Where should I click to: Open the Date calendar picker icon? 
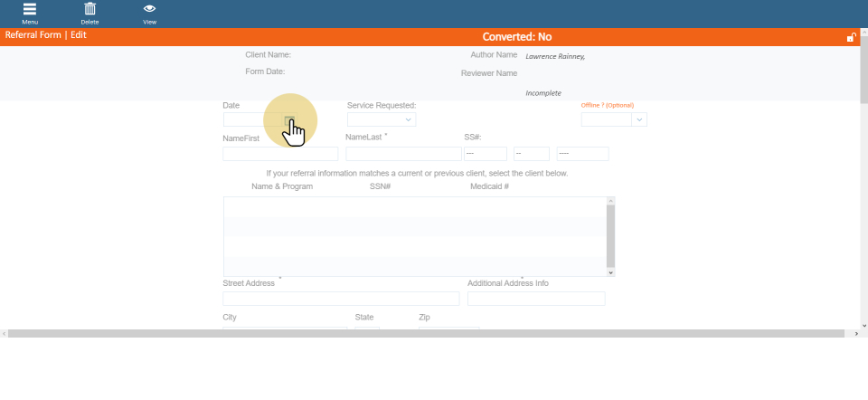coord(288,119)
